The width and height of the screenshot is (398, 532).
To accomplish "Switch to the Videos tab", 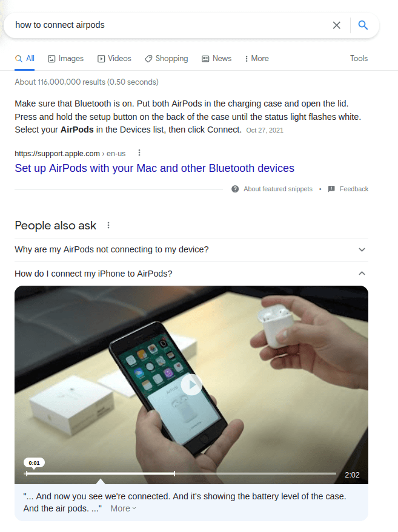I will tap(114, 59).
